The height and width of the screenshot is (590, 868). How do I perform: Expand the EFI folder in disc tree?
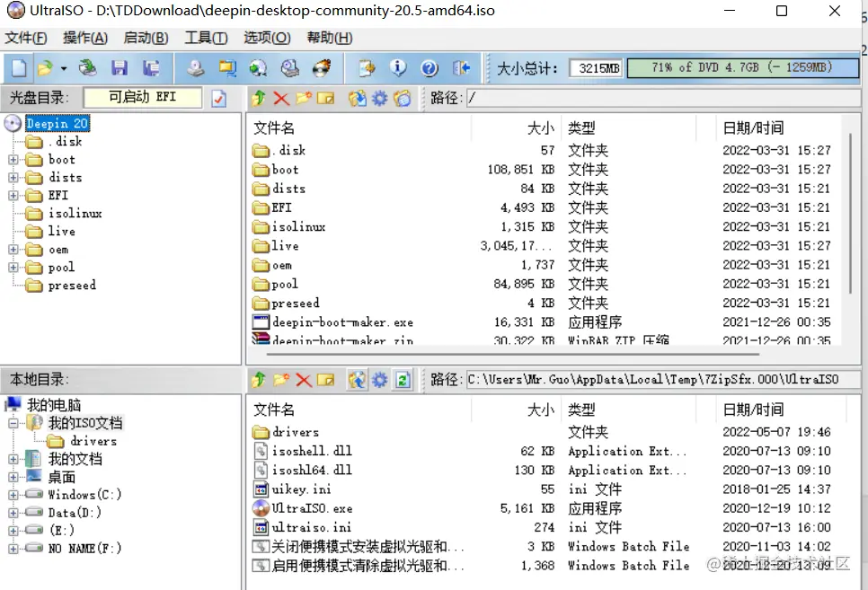click(x=13, y=196)
